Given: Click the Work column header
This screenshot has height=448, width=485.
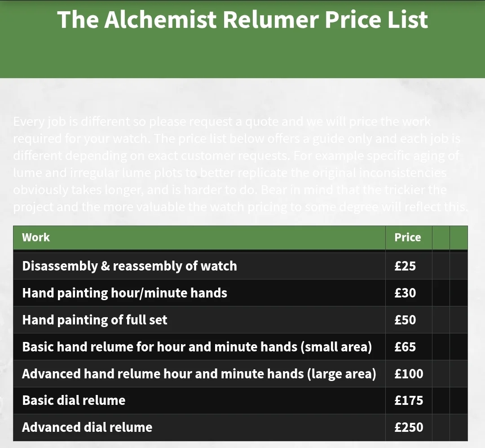Looking at the screenshot, I should click(x=36, y=237).
